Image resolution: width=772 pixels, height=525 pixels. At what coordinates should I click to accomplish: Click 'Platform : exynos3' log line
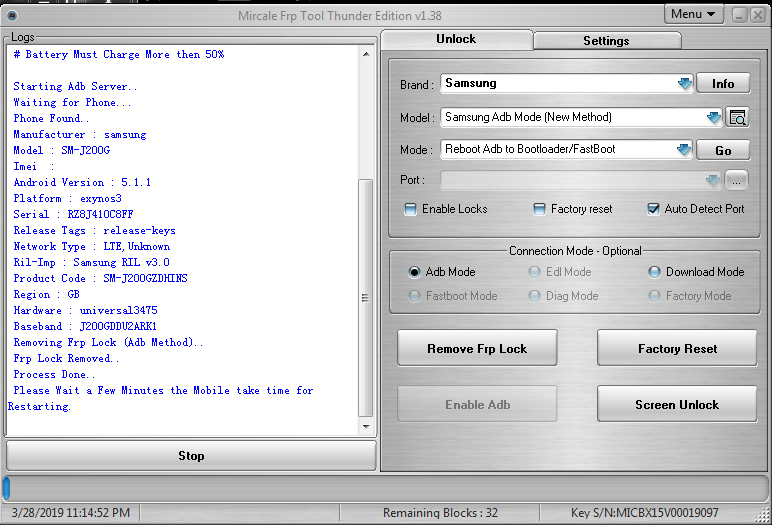point(67,198)
